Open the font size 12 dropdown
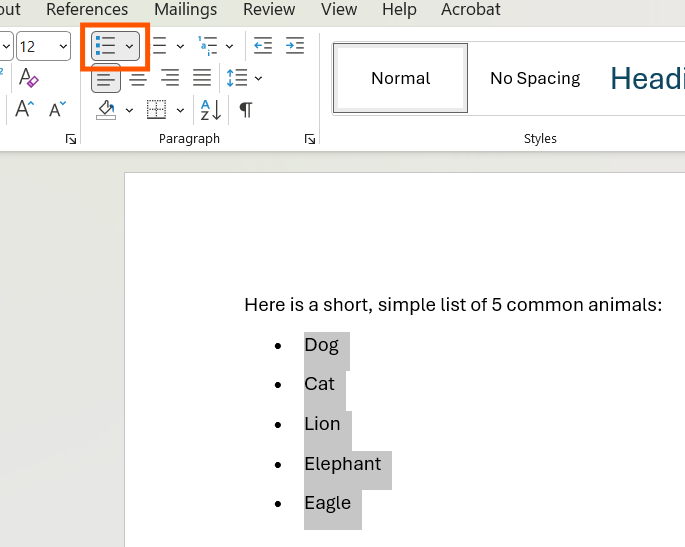 pos(63,46)
